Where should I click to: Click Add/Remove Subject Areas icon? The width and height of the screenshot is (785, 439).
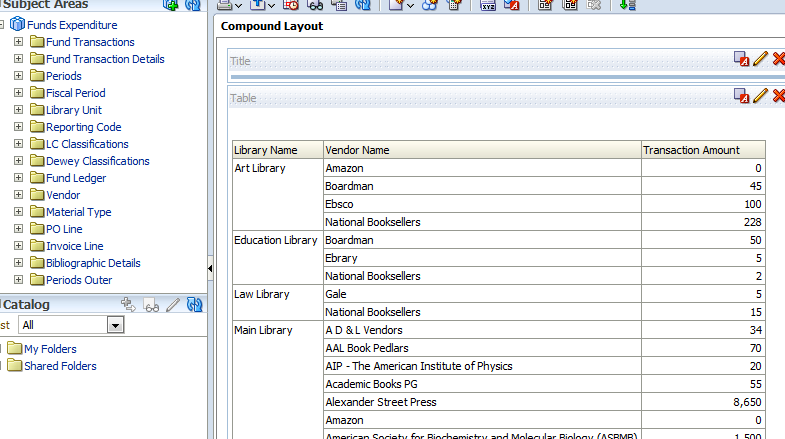171,5
